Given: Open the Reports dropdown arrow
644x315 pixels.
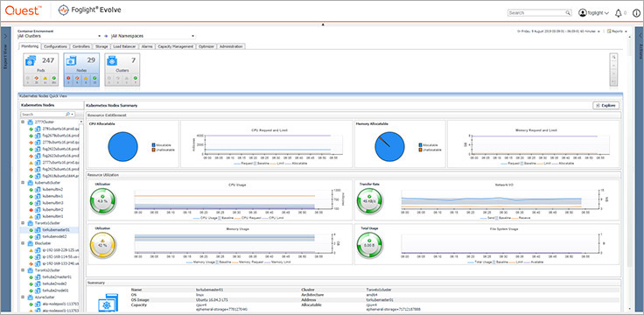Looking at the screenshot, I should [x=626, y=31].
